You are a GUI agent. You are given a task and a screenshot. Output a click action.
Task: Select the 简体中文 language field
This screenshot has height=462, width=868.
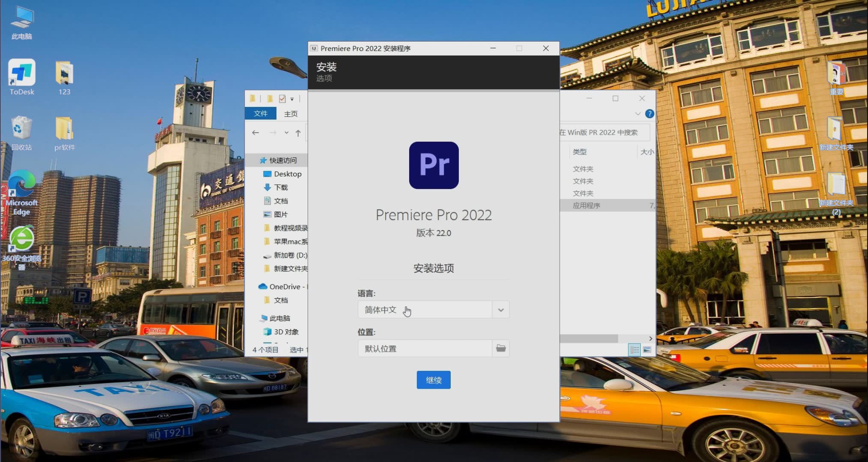coord(425,310)
